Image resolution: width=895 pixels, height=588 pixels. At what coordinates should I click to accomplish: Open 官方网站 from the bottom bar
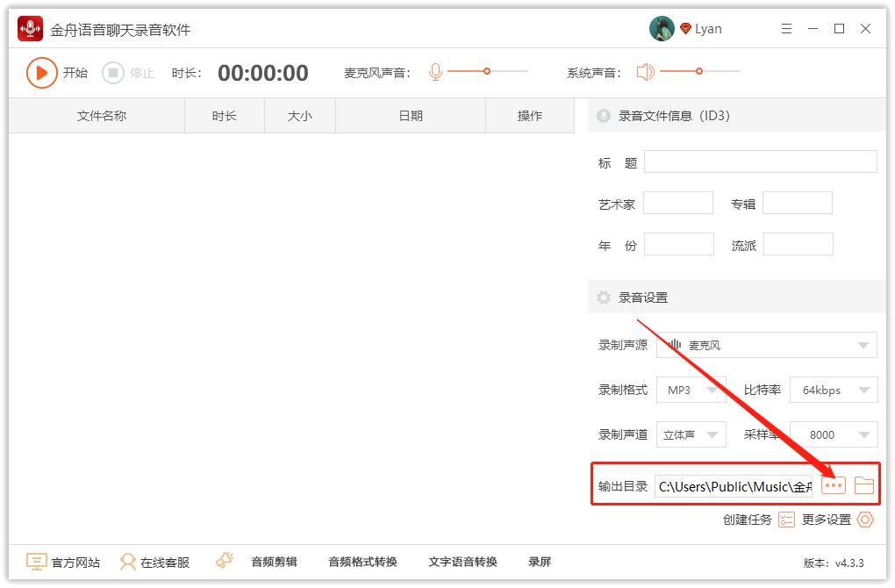pos(63,562)
